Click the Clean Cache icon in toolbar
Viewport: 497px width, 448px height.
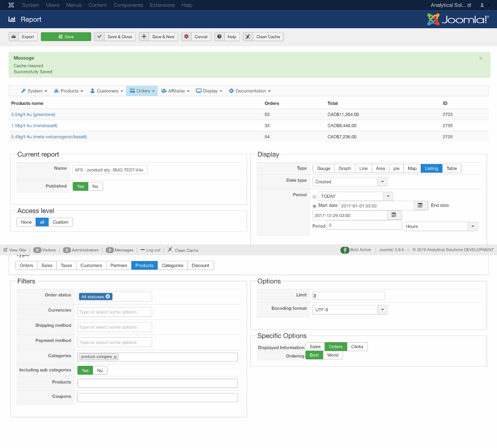[248, 37]
